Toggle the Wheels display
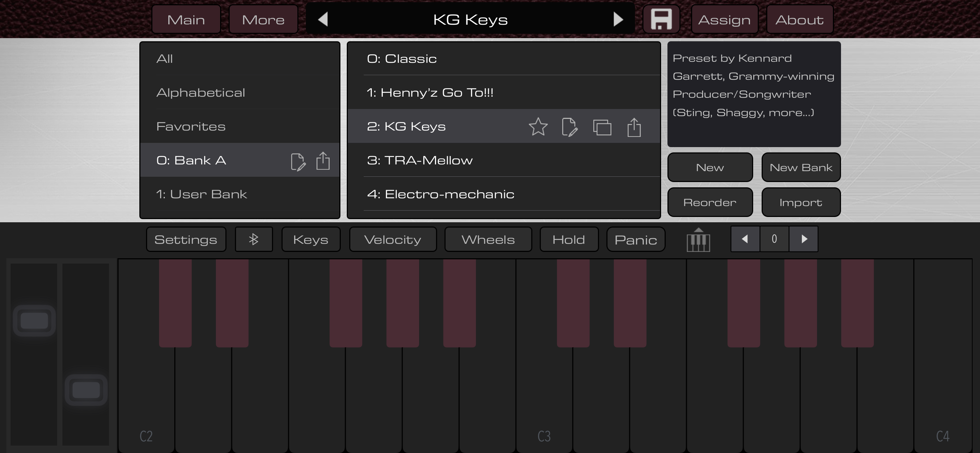 [488, 240]
